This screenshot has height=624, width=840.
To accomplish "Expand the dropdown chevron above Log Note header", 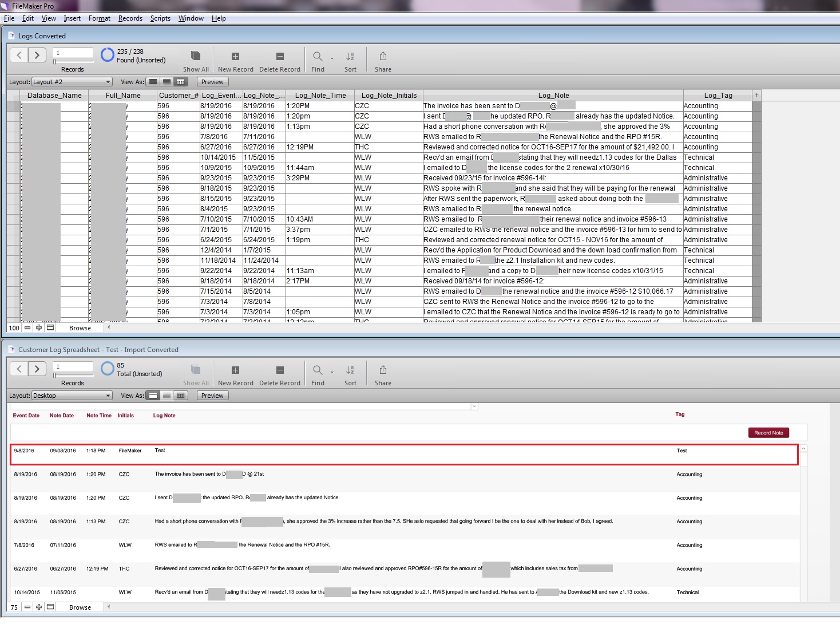I will [x=474, y=406].
